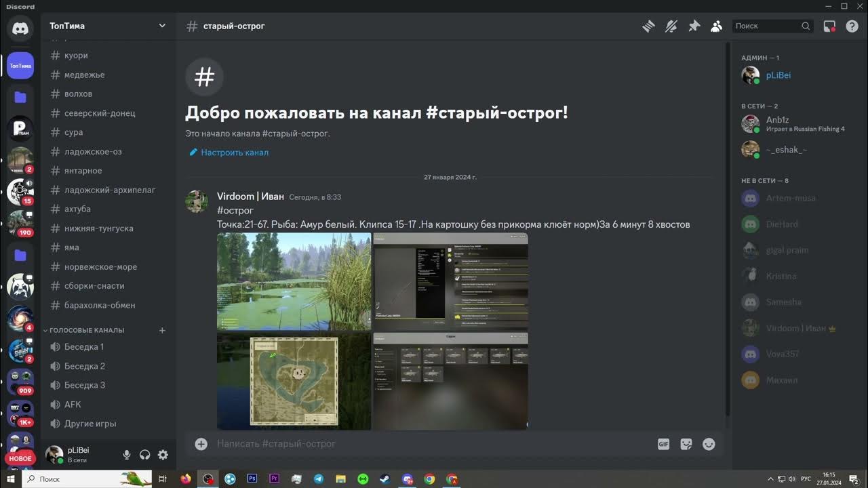Open User Settings gear
This screenshot has height=488, width=868.
pos(163,455)
